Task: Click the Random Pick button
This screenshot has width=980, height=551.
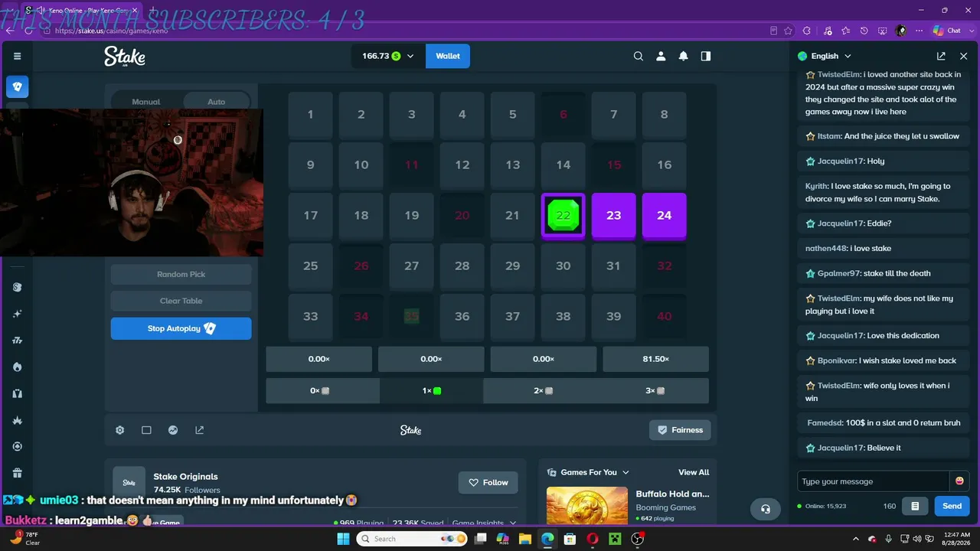Action: [181, 274]
